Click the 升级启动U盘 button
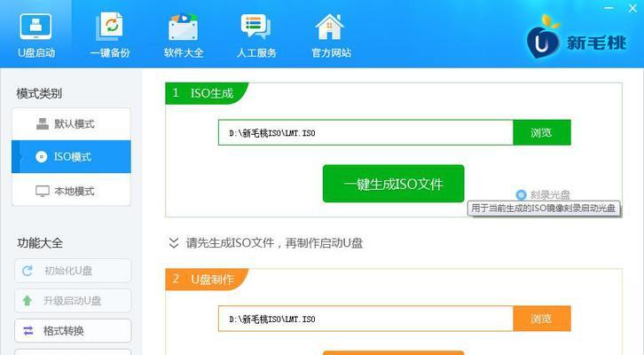The width and height of the screenshot is (644, 355). pos(73,301)
